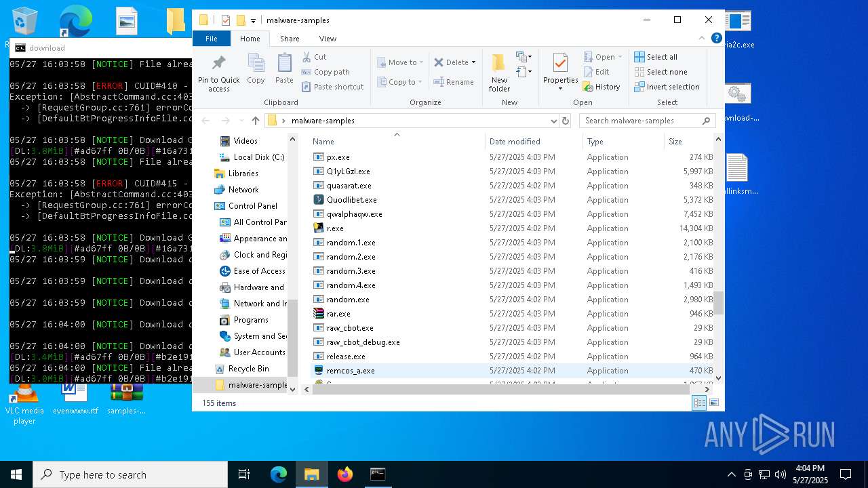
Task: Open the volume tray icon
Action: click(x=781, y=474)
